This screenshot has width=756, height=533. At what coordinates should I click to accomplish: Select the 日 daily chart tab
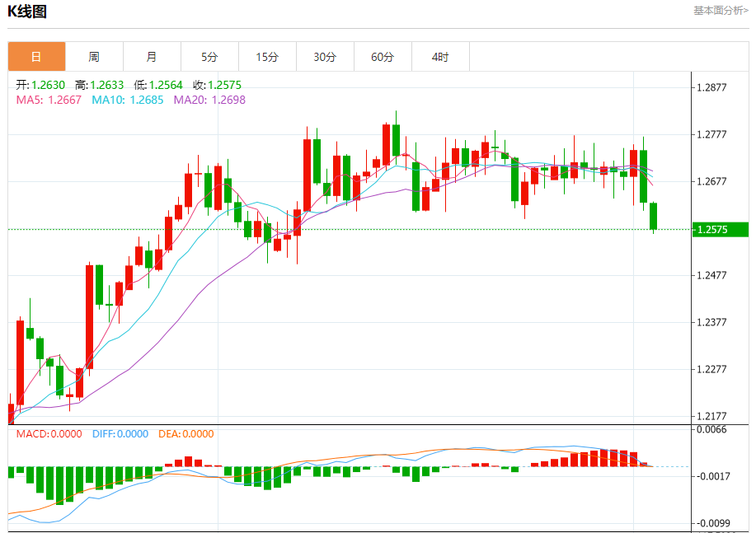point(36,57)
